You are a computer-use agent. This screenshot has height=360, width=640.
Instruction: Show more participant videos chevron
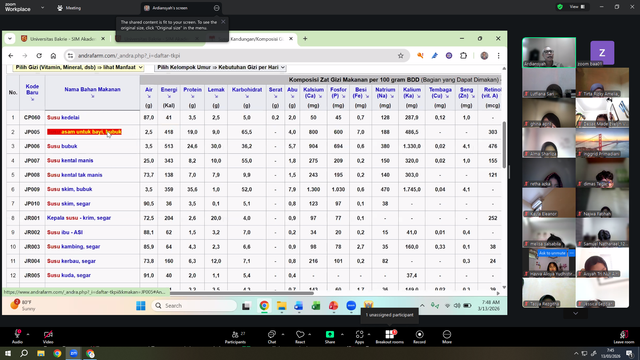pyautogui.click(x=576, y=313)
